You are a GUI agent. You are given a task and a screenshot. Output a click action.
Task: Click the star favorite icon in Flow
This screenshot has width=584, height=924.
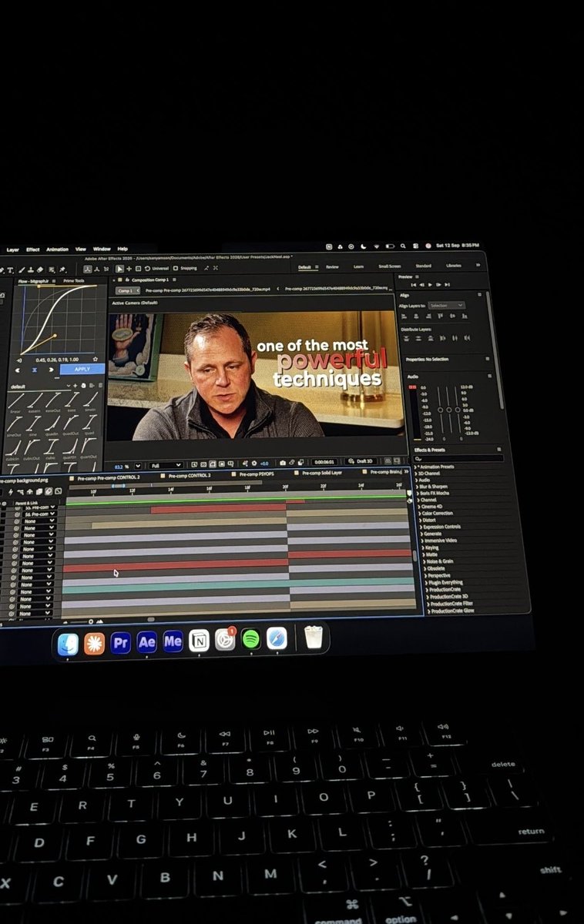(x=95, y=360)
